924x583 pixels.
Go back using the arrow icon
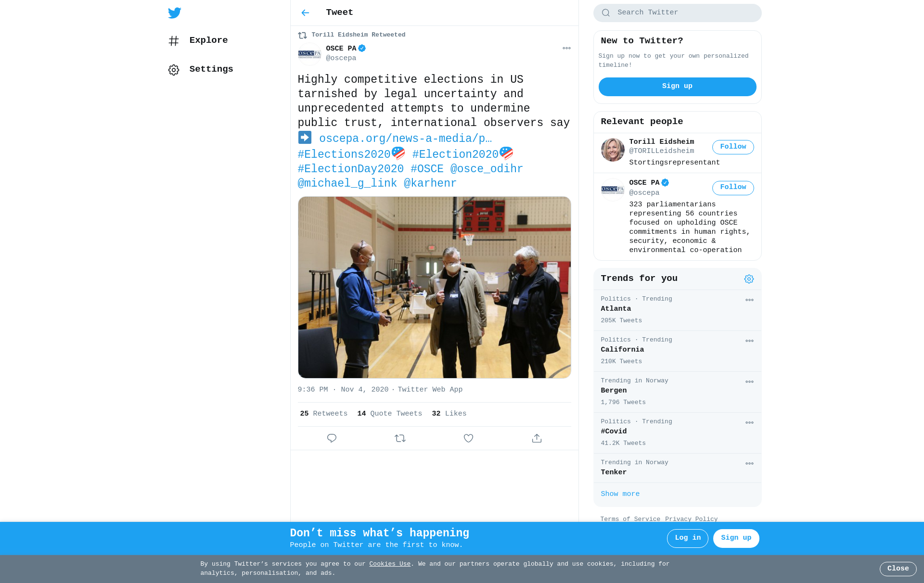pyautogui.click(x=305, y=13)
